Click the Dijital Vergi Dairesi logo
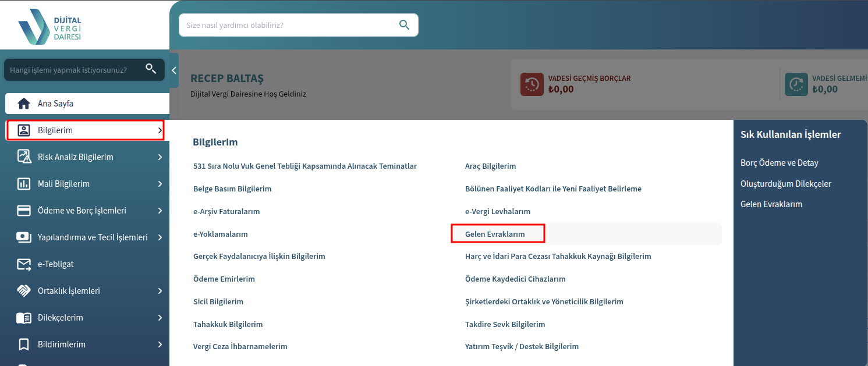This screenshot has height=366, width=868. 49,26
